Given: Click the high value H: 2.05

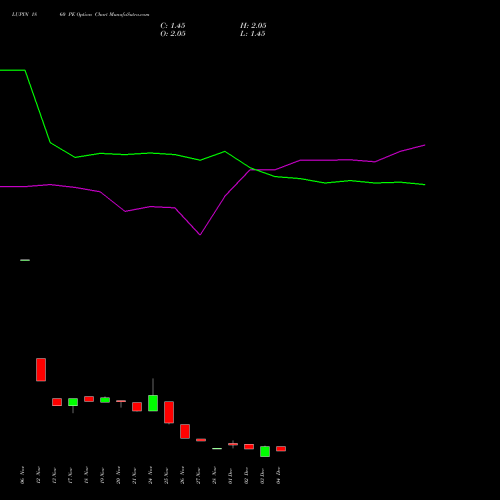Looking at the screenshot, I should point(253,26).
